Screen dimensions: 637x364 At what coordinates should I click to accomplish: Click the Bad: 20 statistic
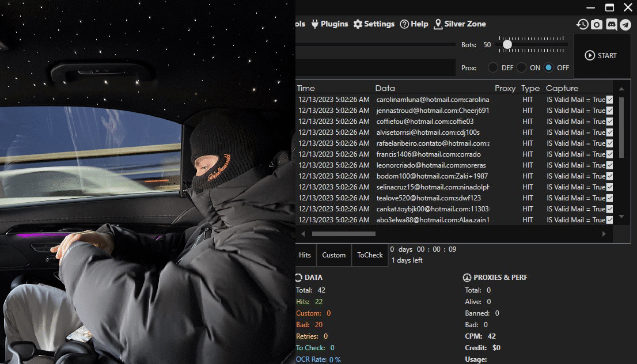(309, 325)
